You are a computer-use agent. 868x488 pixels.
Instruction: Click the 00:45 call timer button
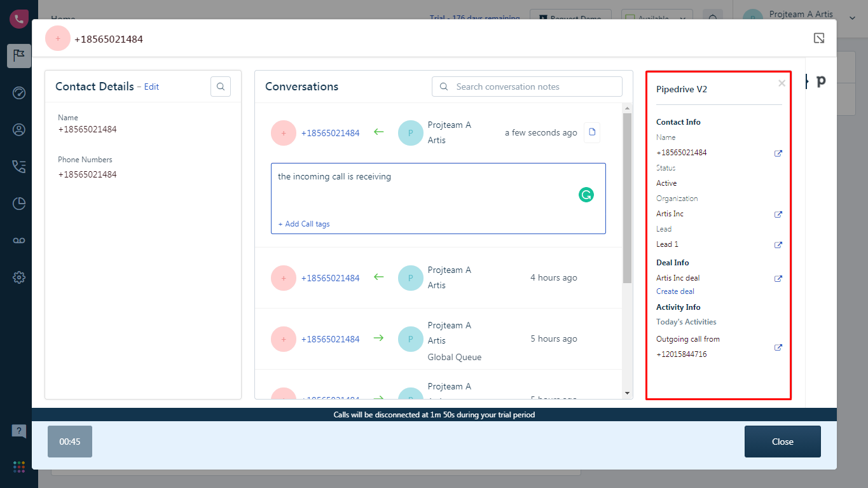[70, 442]
